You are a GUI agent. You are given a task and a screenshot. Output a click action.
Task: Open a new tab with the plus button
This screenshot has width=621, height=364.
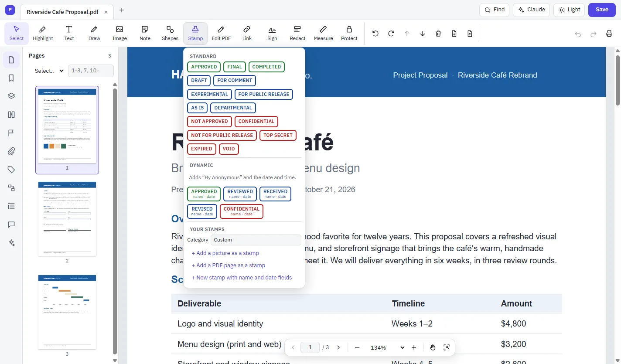(122, 10)
